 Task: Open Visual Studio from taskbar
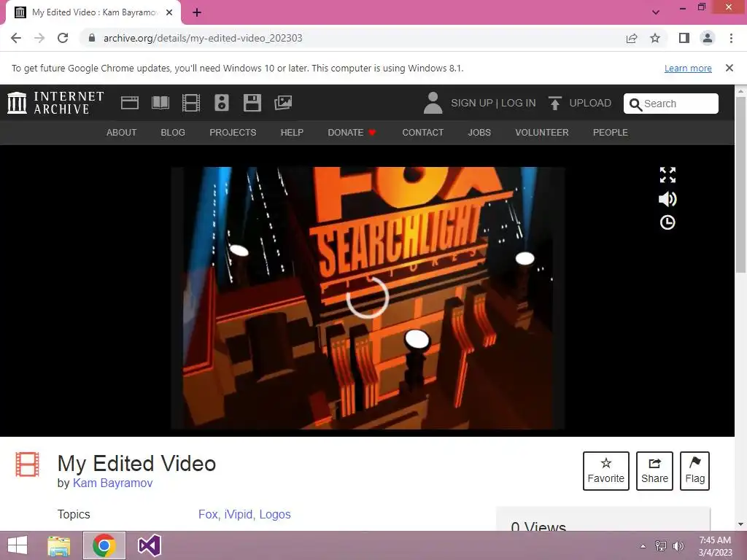149,545
